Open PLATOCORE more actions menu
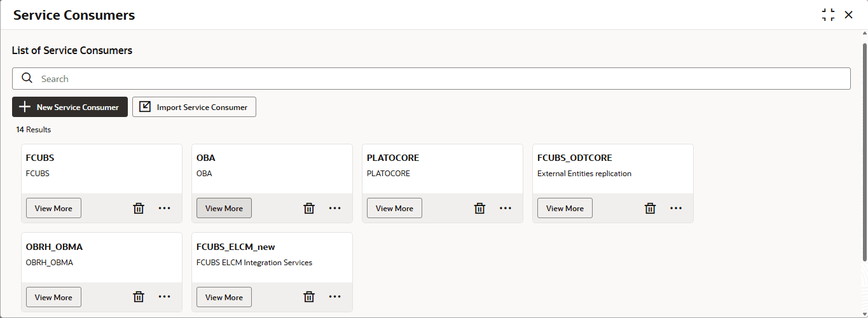Viewport: 868px width, 318px height. point(506,208)
